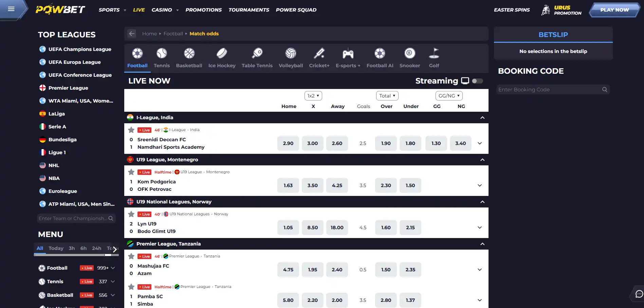
Task: Favorite the Lyn U19 match star
Action: (x=131, y=214)
